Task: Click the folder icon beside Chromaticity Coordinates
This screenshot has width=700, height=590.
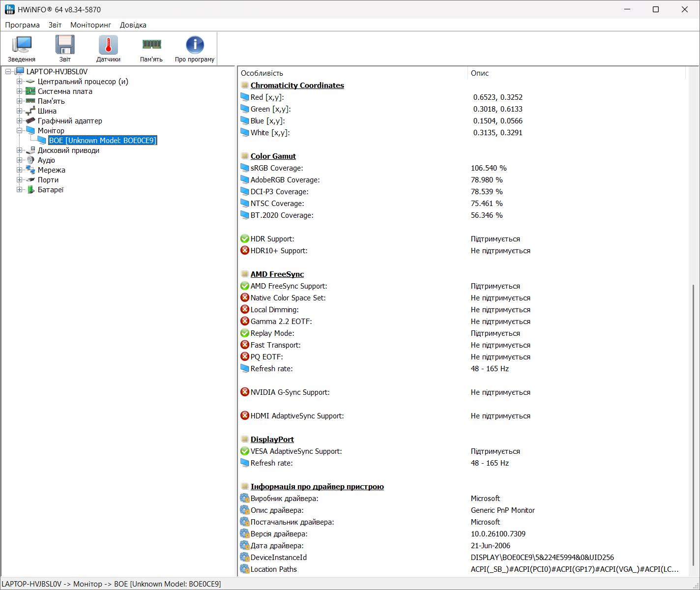Action: click(245, 85)
